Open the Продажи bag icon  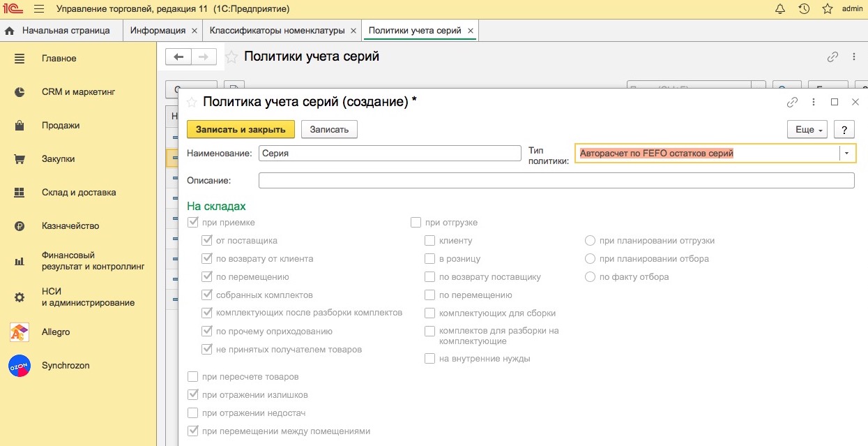(x=20, y=126)
